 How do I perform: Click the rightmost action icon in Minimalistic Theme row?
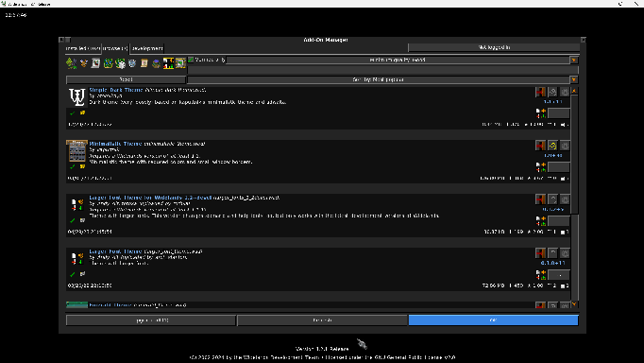tap(565, 146)
